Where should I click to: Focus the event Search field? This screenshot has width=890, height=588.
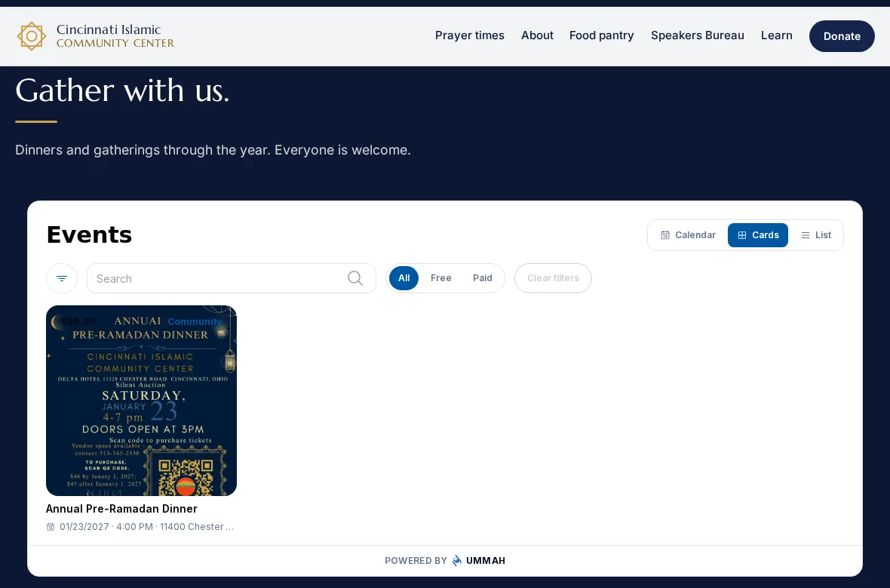pos(232,278)
